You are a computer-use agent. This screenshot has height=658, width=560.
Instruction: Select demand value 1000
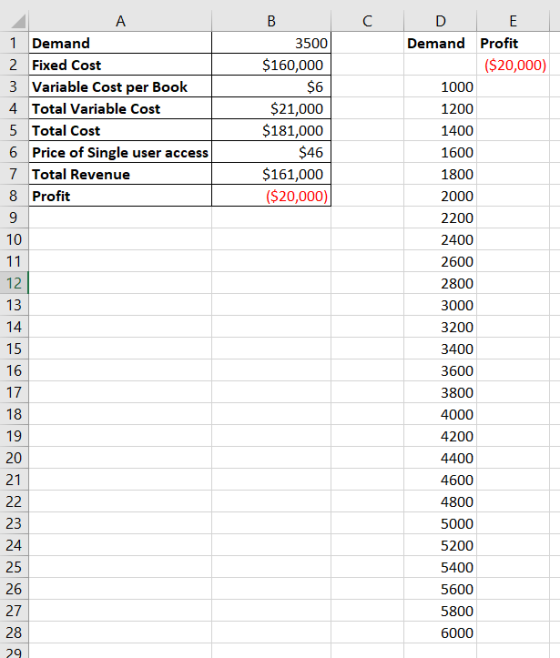440,86
